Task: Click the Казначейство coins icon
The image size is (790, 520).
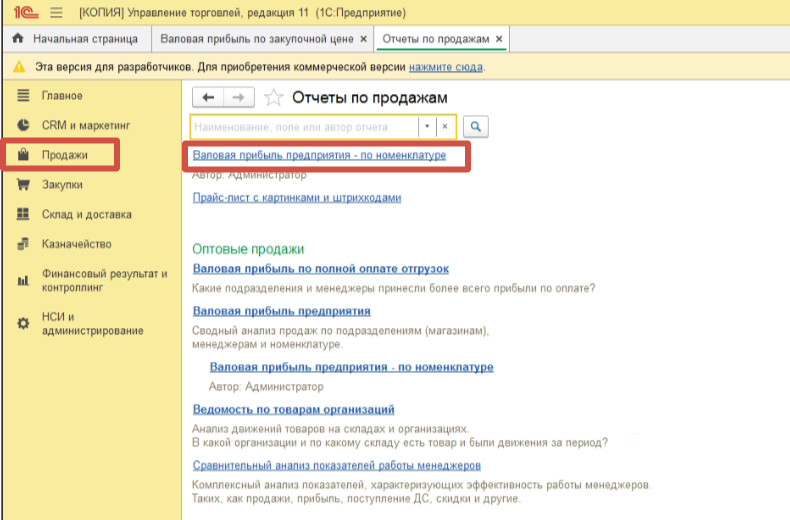Action: pos(23,244)
